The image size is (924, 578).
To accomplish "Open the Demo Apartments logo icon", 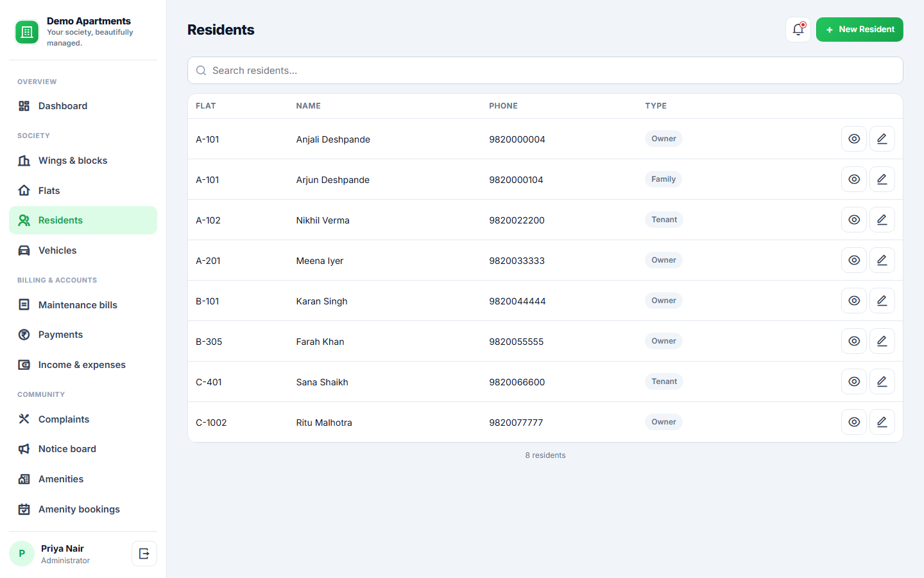I will click(x=27, y=32).
